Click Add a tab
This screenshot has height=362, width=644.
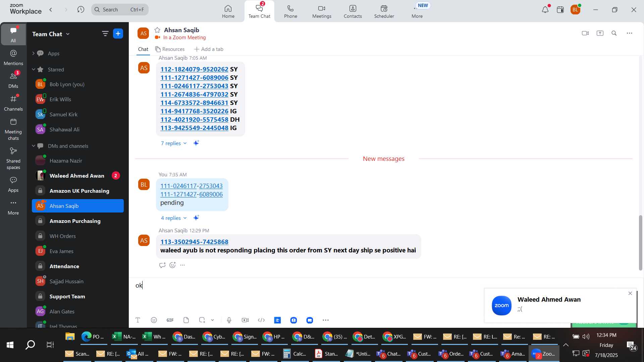click(x=209, y=49)
